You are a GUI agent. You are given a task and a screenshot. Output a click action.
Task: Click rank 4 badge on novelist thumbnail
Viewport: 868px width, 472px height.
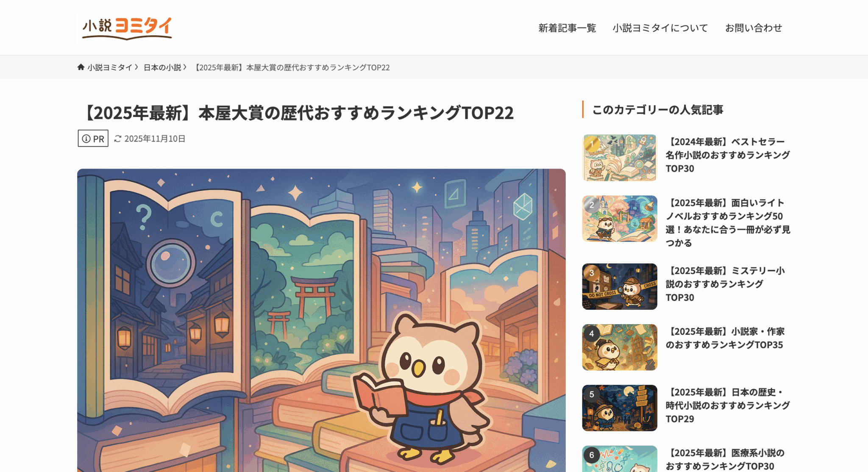(592, 333)
